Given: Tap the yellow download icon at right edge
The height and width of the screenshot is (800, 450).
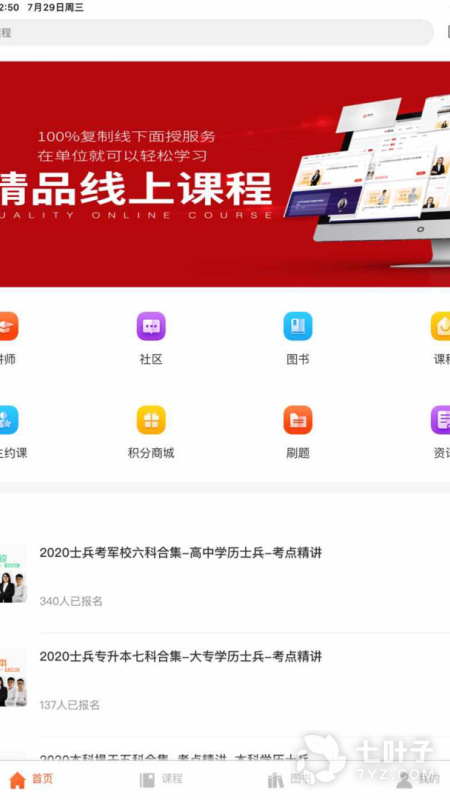Looking at the screenshot, I should 441,326.
